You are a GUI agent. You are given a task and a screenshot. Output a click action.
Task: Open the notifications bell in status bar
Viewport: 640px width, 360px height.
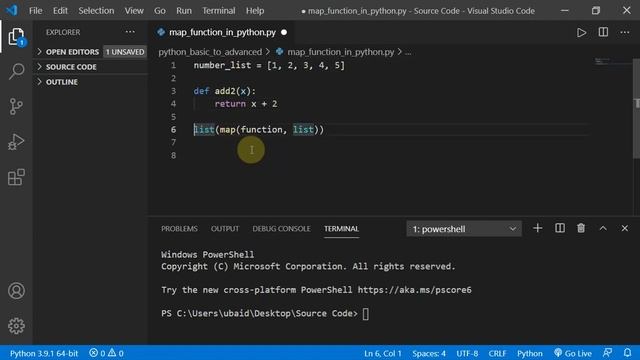click(627, 353)
